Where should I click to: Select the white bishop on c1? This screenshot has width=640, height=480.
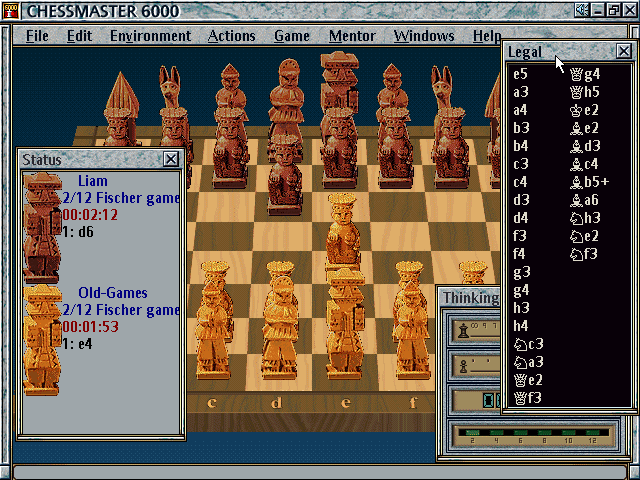pyautogui.click(x=213, y=329)
